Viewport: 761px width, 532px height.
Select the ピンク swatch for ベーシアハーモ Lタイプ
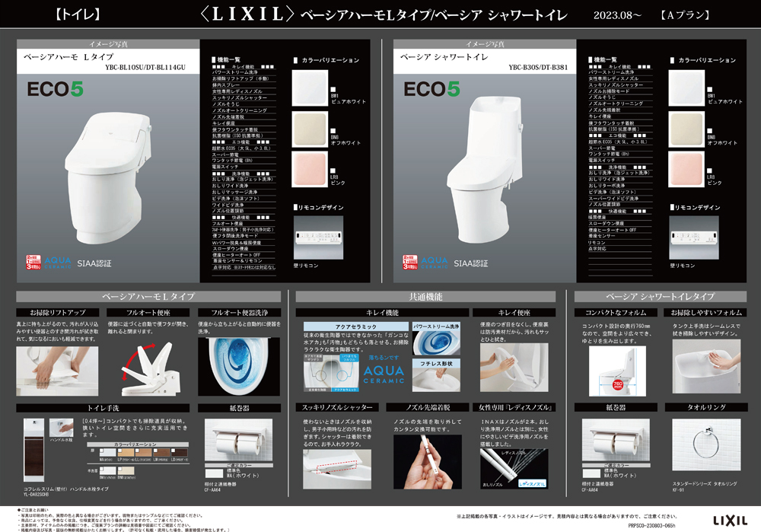click(x=310, y=169)
